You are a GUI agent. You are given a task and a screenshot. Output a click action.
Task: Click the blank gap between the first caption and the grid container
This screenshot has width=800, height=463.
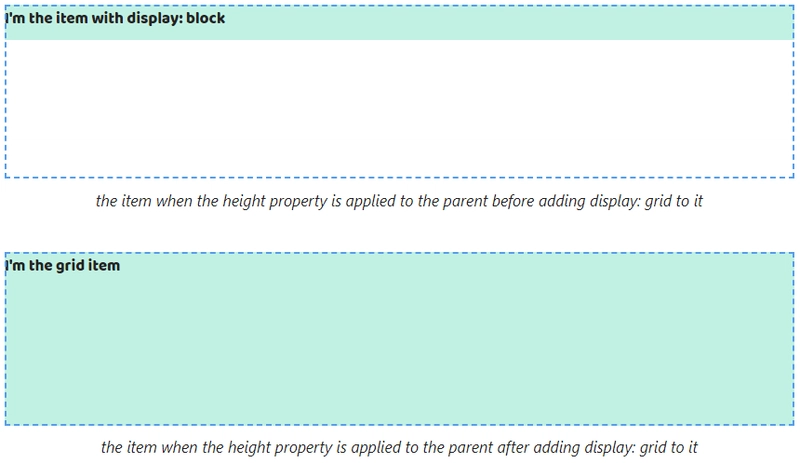pos(399,231)
